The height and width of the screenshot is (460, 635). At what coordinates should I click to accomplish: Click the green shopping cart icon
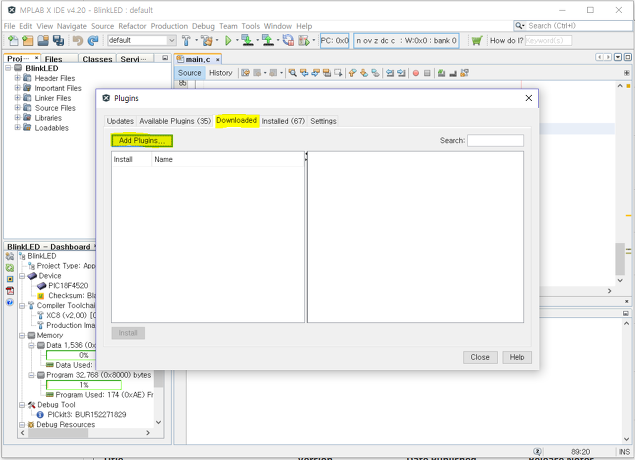pyautogui.click(x=477, y=40)
